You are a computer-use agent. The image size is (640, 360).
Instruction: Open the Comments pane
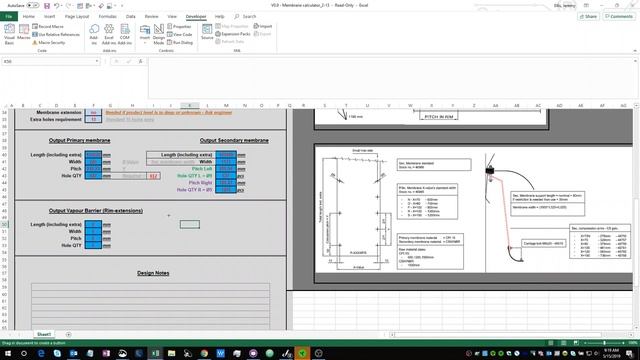[619, 16]
